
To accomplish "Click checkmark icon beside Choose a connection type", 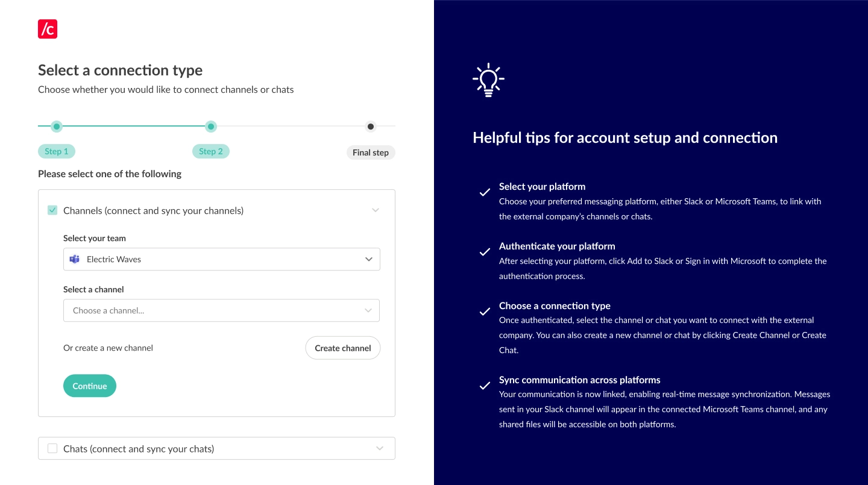I will pos(485,312).
